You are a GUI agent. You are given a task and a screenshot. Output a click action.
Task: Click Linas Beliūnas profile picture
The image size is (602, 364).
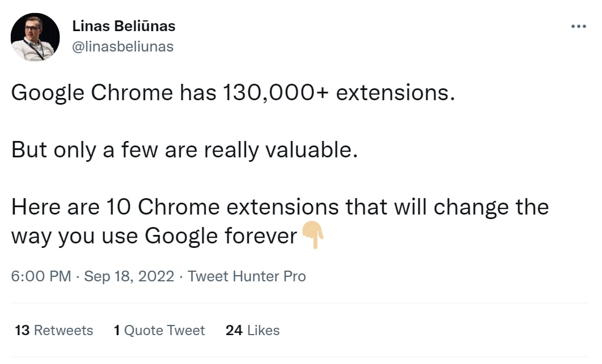point(35,37)
